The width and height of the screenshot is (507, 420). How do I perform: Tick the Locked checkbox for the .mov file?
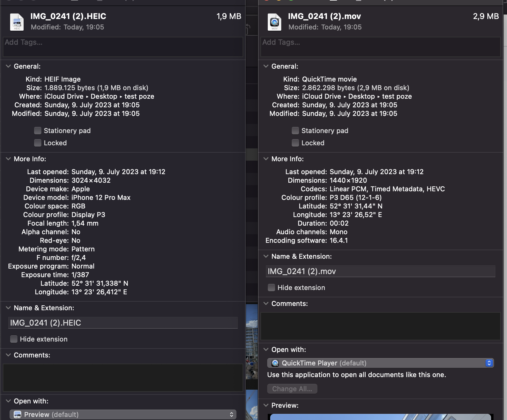pyautogui.click(x=295, y=143)
